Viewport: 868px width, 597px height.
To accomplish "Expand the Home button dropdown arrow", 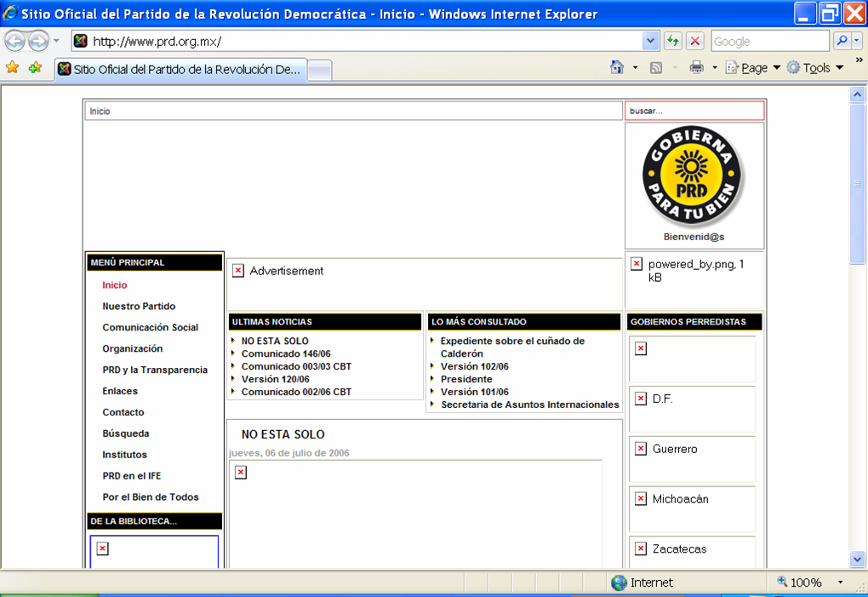I will 635,67.
